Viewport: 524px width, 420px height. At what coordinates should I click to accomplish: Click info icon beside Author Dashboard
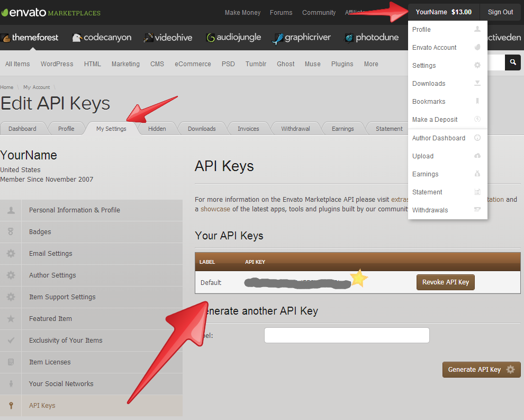pos(477,137)
